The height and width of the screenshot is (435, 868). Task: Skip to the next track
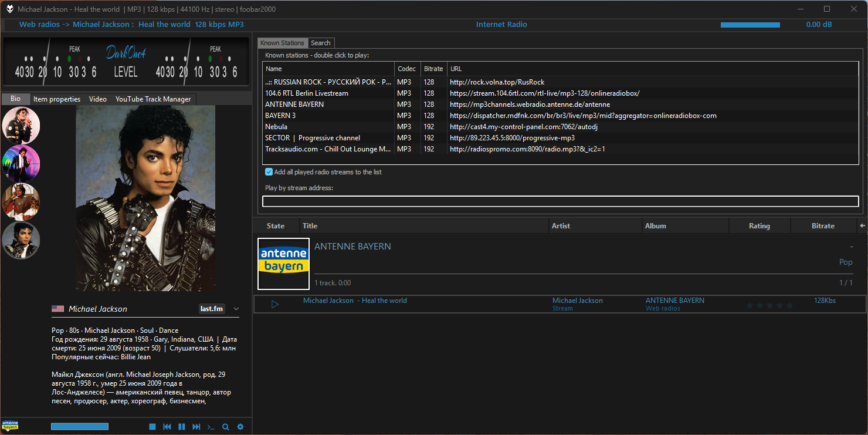click(196, 427)
